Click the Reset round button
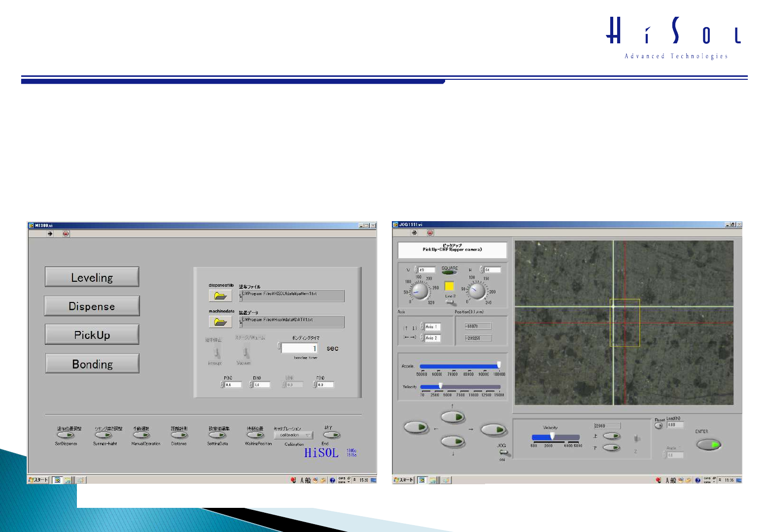This screenshot has width=769, height=532. [659, 426]
